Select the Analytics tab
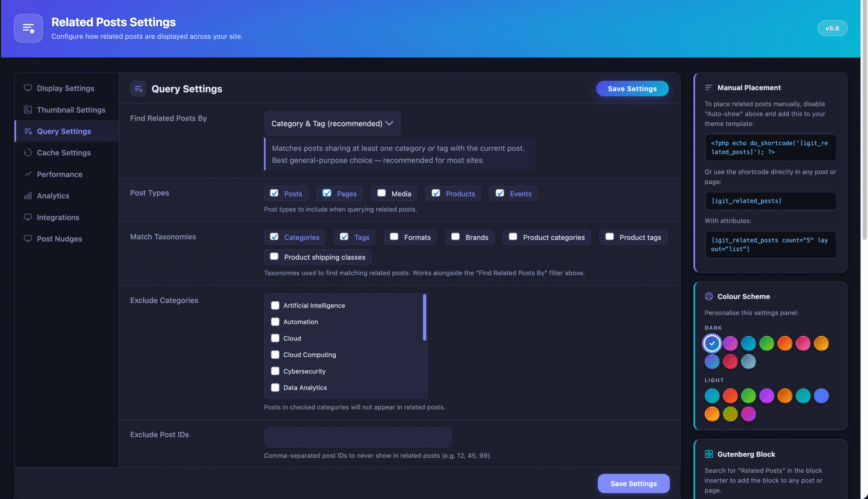 tap(67, 196)
